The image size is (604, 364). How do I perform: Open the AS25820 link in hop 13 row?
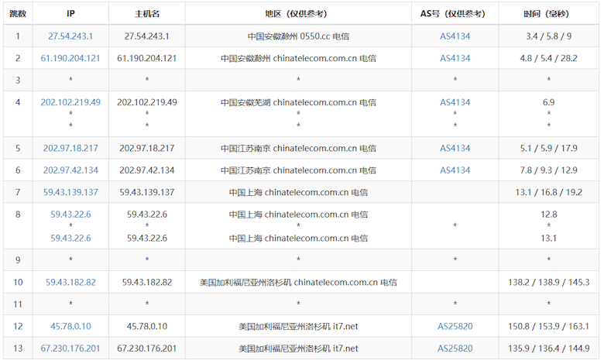tap(455, 349)
